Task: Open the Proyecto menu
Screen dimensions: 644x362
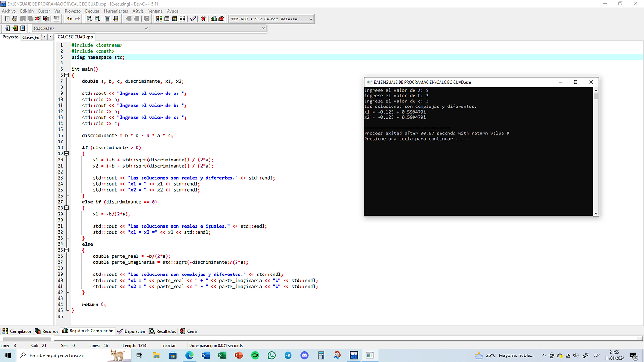Action: click(72, 11)
